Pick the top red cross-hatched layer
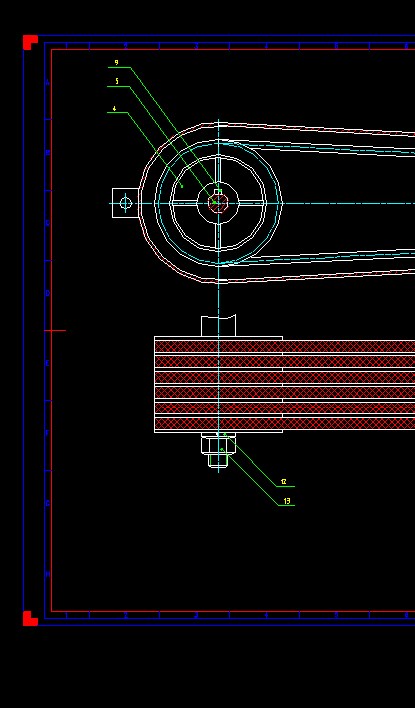415x708 pixels. (x=284, y=347)
